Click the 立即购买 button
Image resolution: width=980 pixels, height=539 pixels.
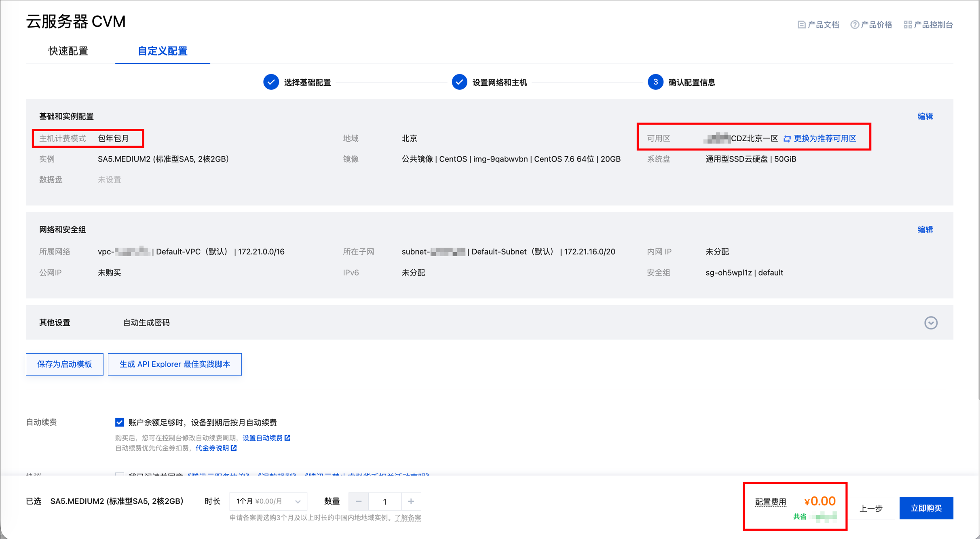click(926, 508)
